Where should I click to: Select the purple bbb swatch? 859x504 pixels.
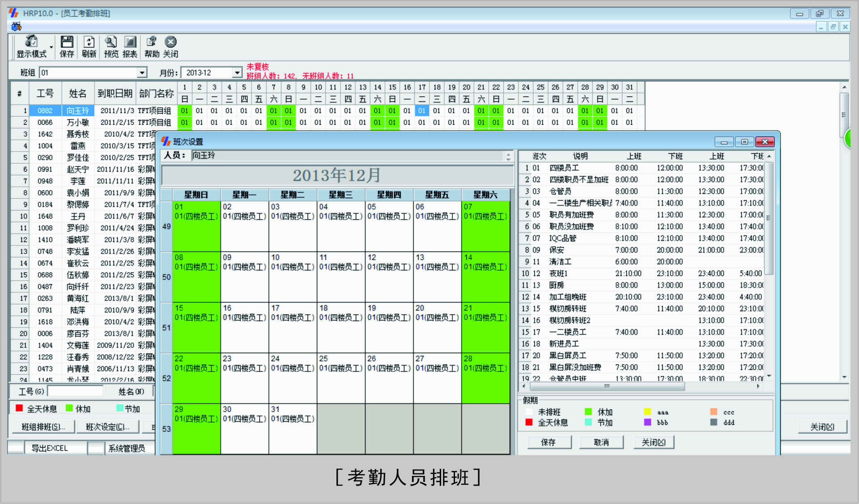click(x=647, y=423)
